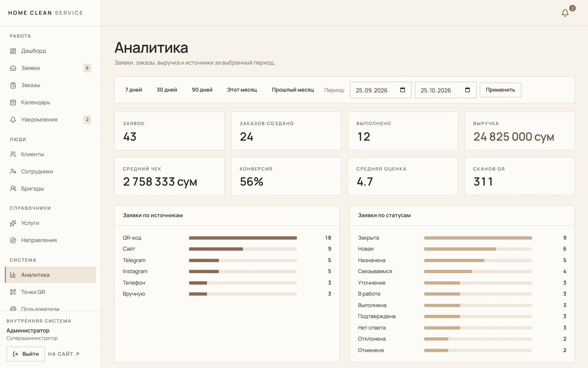Click the Заявки по источникам heading
Viewport: 588px width, 368px height.
(x=153, y=216)
